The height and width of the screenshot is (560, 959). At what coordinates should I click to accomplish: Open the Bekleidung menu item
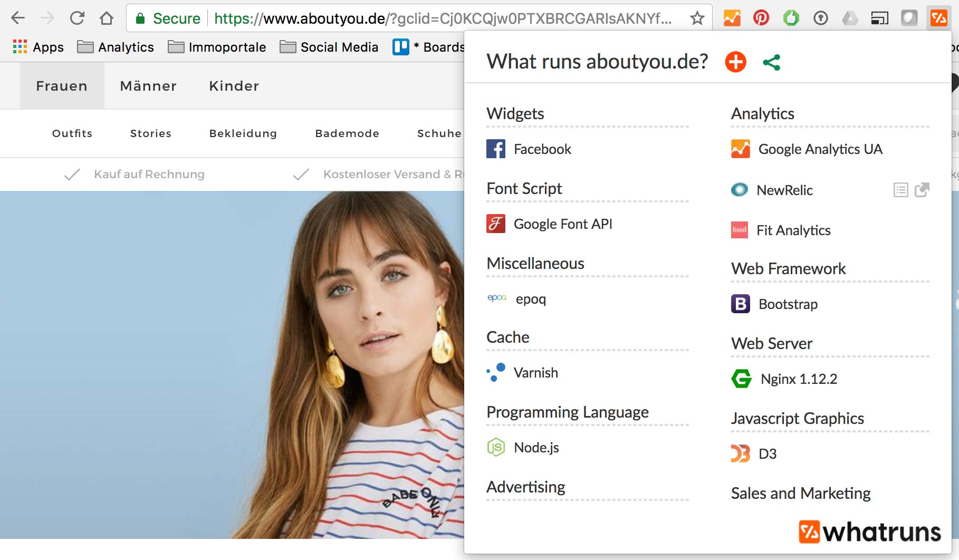point(243,133)
